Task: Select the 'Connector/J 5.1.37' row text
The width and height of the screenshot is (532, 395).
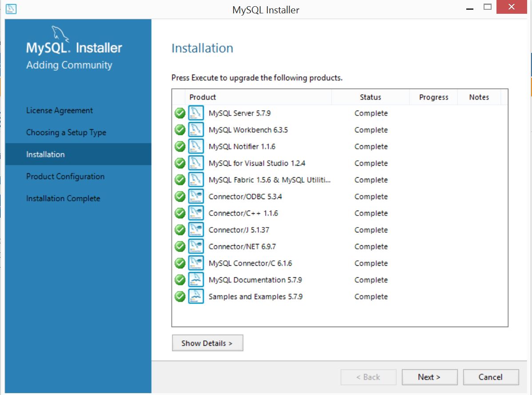Action: (x=239, y=230)
